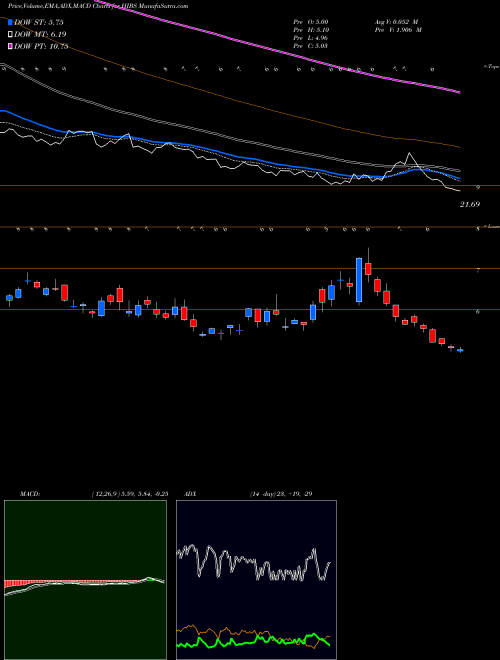Select the 'DOW MT: 6.19' legend label
Image resolution: width=500 pixels, height=660 pixels.
pos(40,34)
